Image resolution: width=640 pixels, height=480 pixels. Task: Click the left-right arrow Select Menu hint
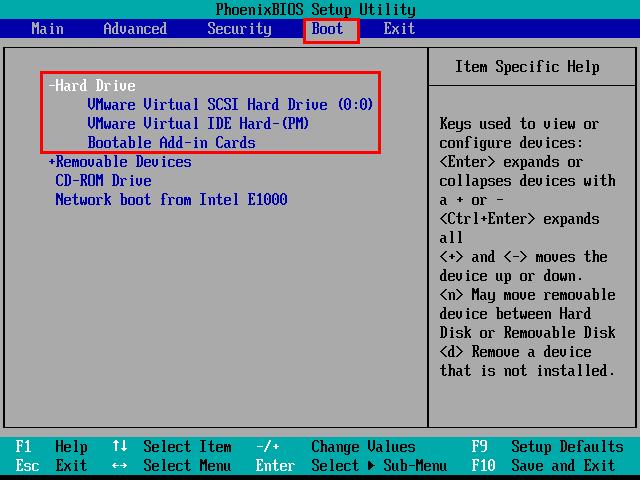(171, 466)
